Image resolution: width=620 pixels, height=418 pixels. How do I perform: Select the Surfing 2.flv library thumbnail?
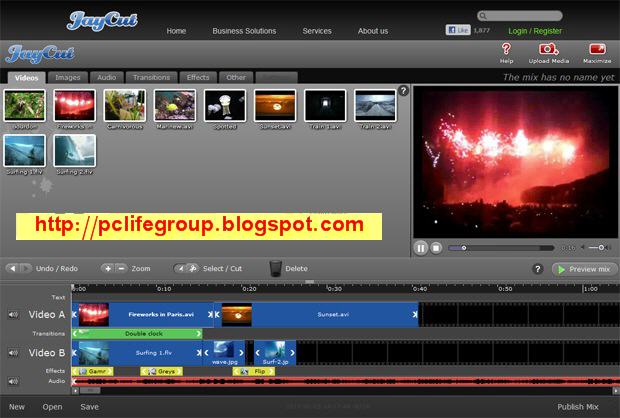[74, 151]
